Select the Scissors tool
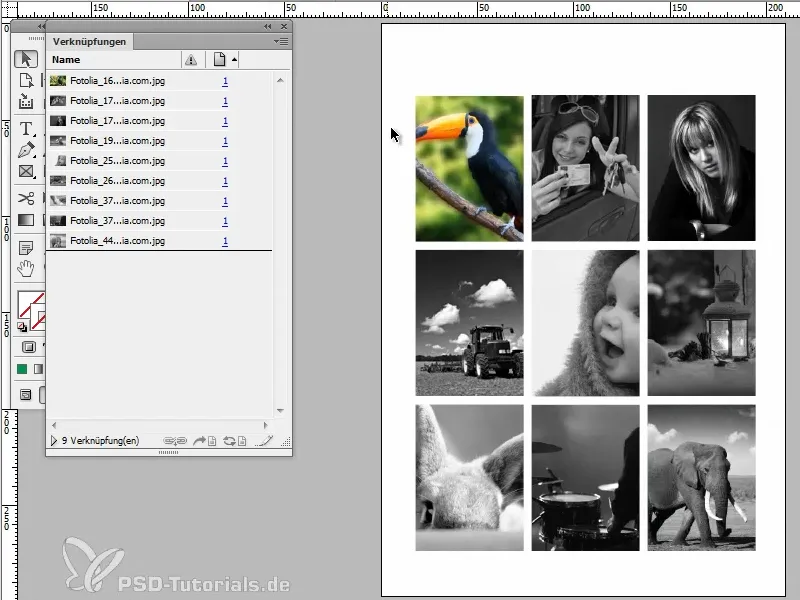Screen dimensions: 800x600 coord(26,198)
